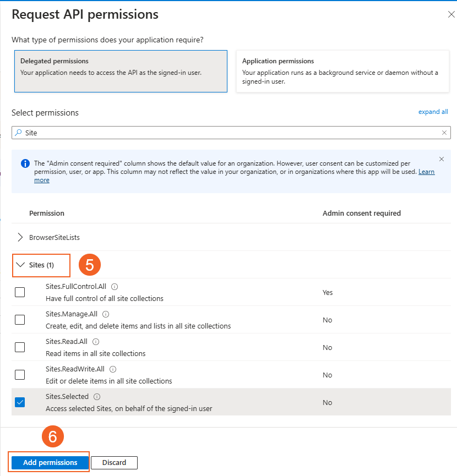Clear the Site search text
Image resolution: width=457 pixels, height=476 pixels.
[x=444, y=133]
